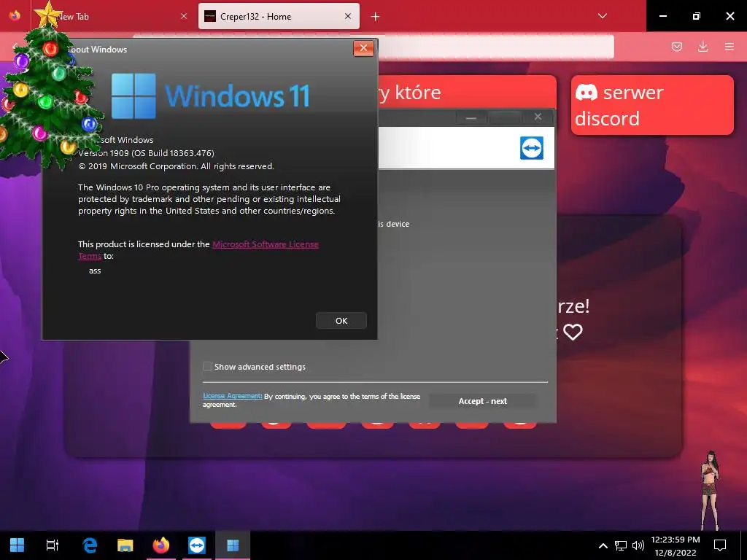Minimize the TeamViewer setup window

(x=471, y=117)
